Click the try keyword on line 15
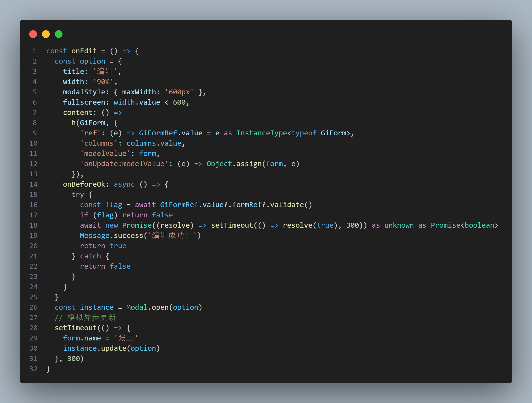This screenshot has height=403, width=532. (x=78, y=195)
